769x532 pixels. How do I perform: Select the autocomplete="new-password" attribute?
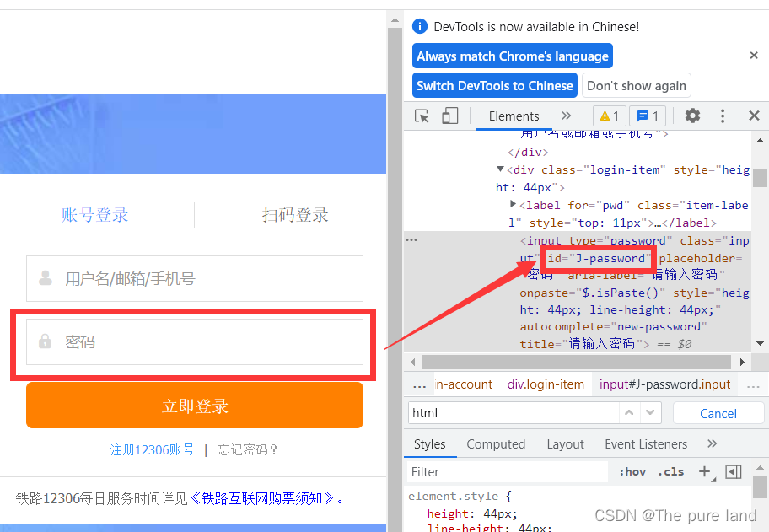(x=613, y=326)
